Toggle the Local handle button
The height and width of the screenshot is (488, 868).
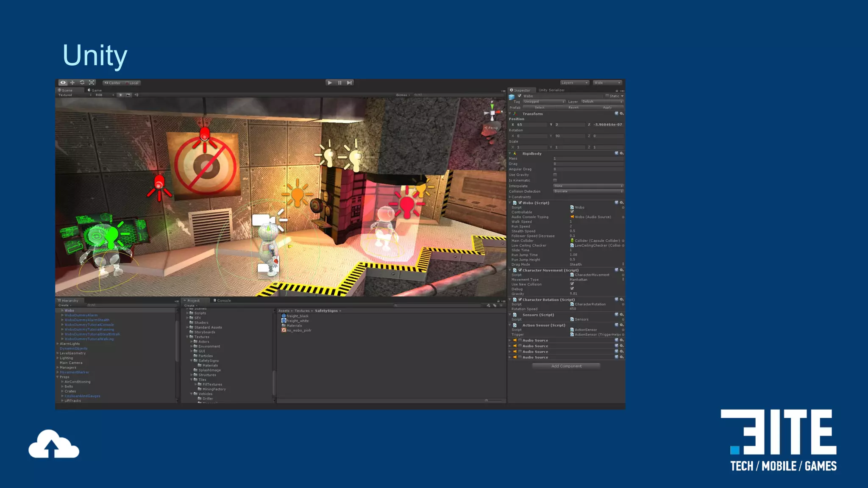click(132, 83)
